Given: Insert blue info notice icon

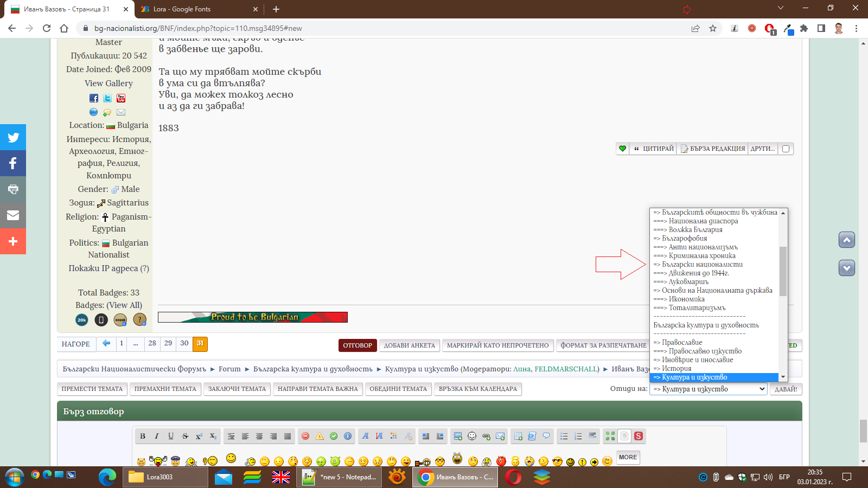Looking at the screenshot, I should pos(348,436).
